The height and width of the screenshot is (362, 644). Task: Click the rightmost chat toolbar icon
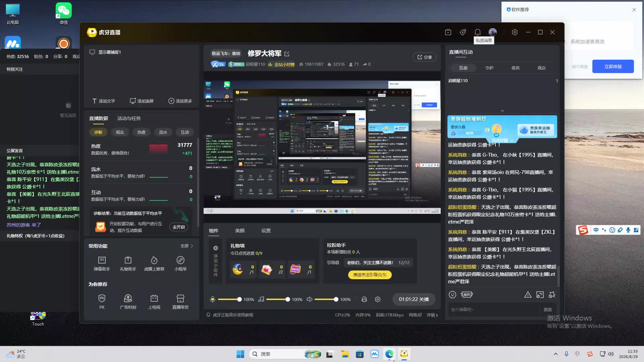pyautogui.click(x=552, y=295)
